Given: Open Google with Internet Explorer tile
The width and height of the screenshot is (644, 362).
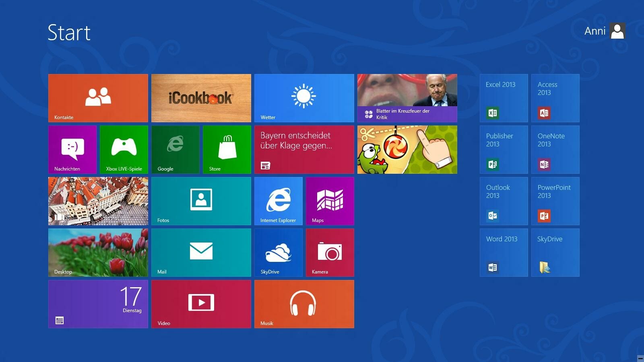Looking at the screenshot, I should [175, 149].
